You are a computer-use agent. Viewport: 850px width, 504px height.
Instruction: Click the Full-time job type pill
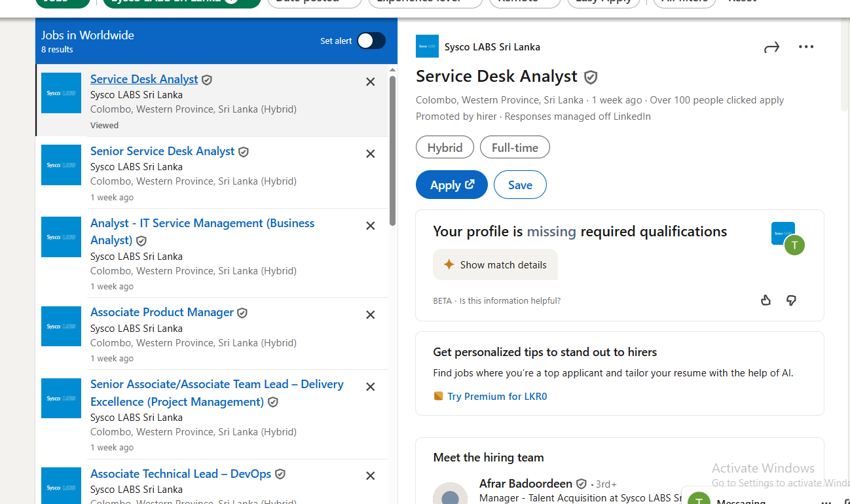pyautogui.click(x=515, y=147)
